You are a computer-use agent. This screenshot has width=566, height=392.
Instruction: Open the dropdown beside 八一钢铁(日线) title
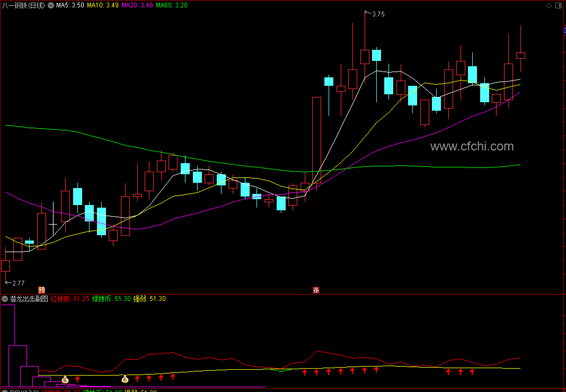pyautogui.click(x=51, y=5)
